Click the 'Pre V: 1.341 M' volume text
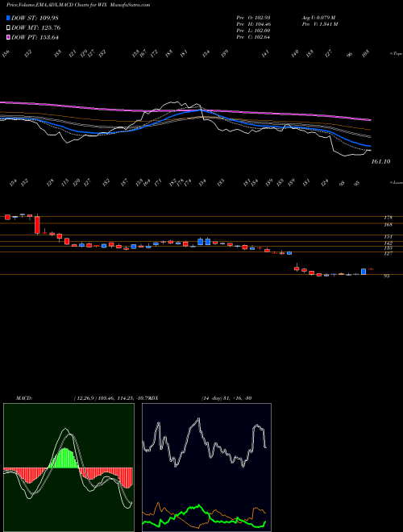403x532 pixels. coord(319,24)
